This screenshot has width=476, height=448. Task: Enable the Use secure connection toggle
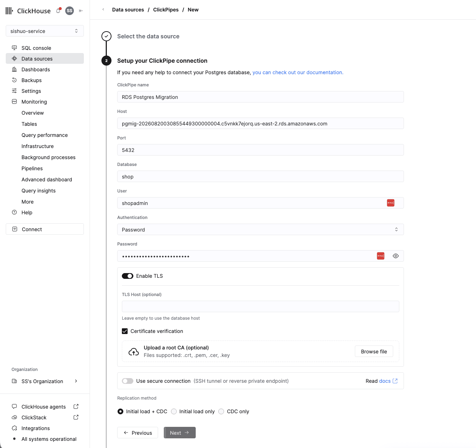[x=128, y=381]
